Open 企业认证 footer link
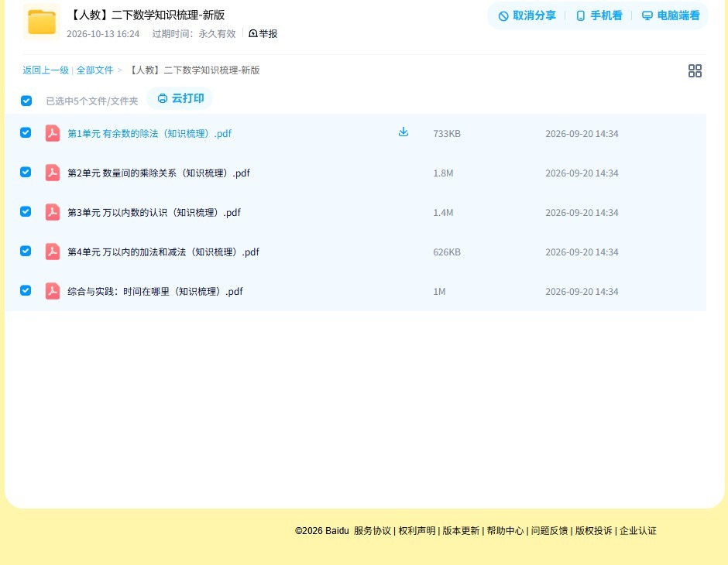The width and height of the screenshot is (728, 565). point(638,531)
